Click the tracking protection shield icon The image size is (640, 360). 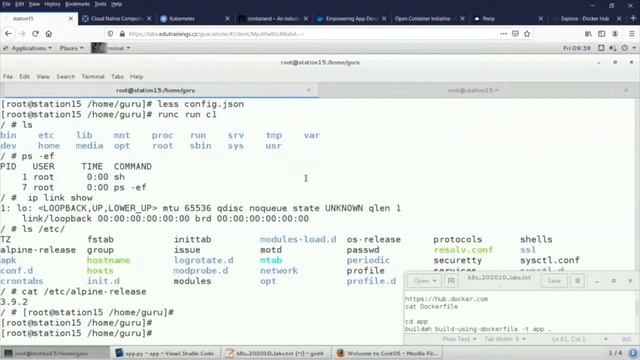click(x=110, y=34)
